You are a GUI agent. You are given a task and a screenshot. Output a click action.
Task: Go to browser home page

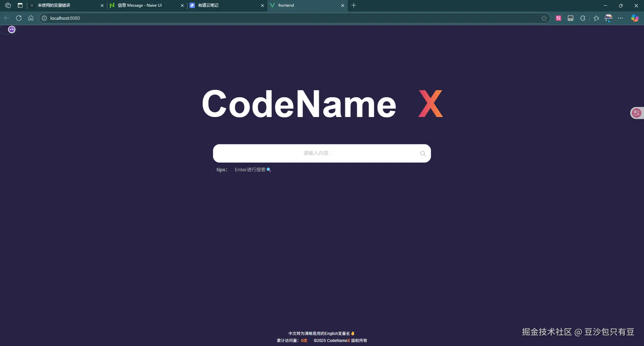[x=31, y=18]
